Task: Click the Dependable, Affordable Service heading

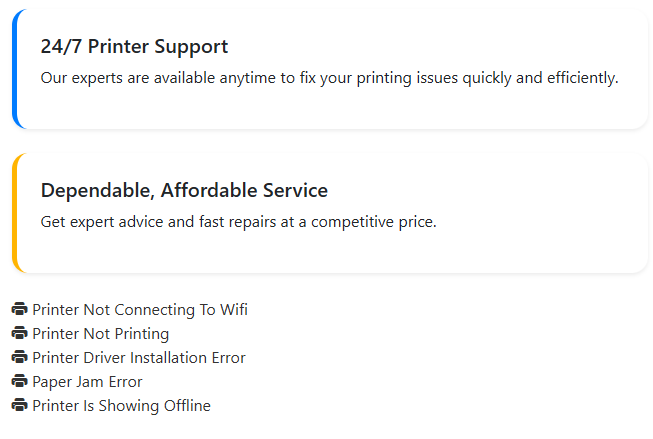Action: pyautogui.click(x=184, y=190)
